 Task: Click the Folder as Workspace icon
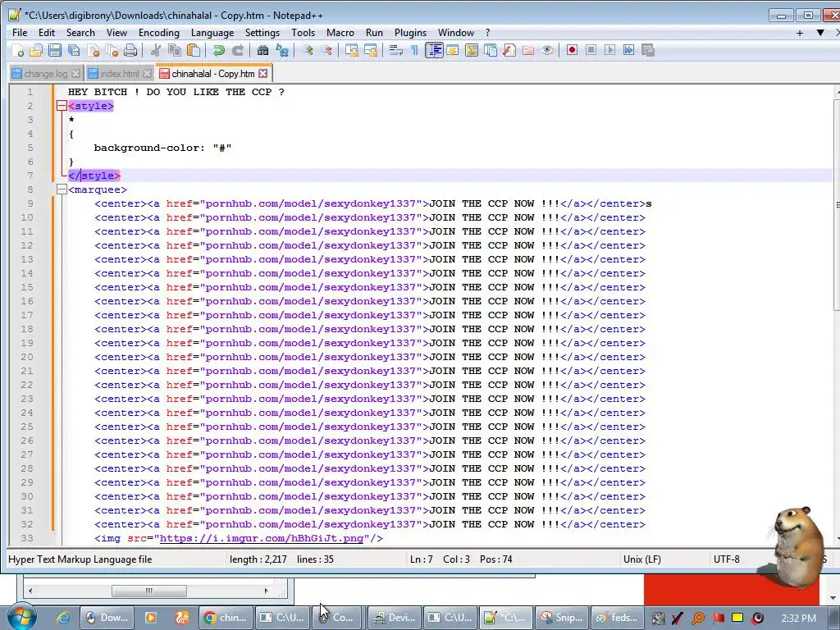[x=528, y=50]
